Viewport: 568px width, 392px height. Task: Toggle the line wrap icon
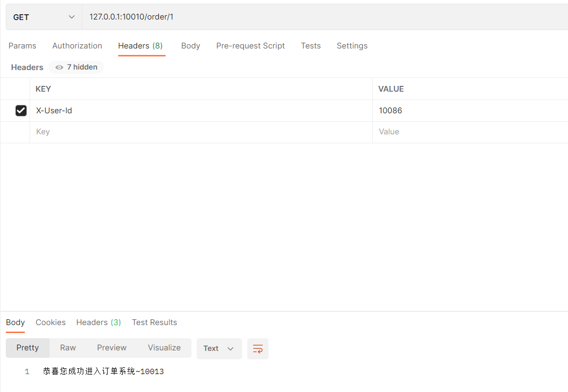tap(258, 349)
